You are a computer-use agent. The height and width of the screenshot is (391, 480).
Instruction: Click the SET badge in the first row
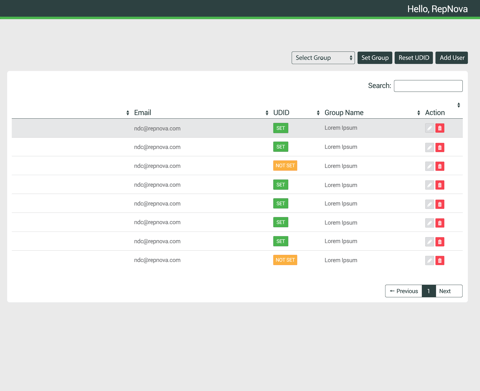point(281,128)
